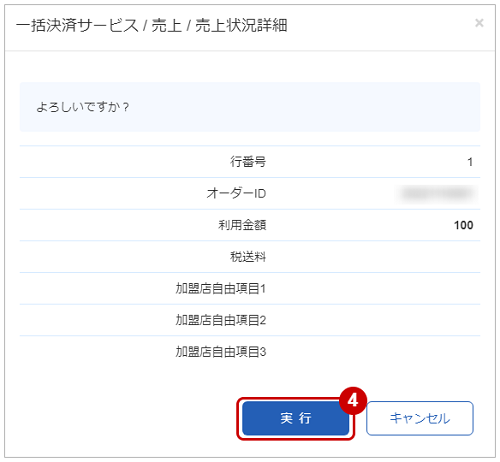Click the 加盟店自由項目3 label

221,352
